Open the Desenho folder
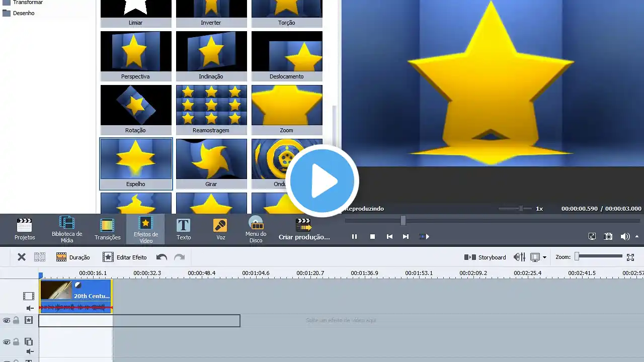This screenshot has width=644, height=362. point(19,13)
